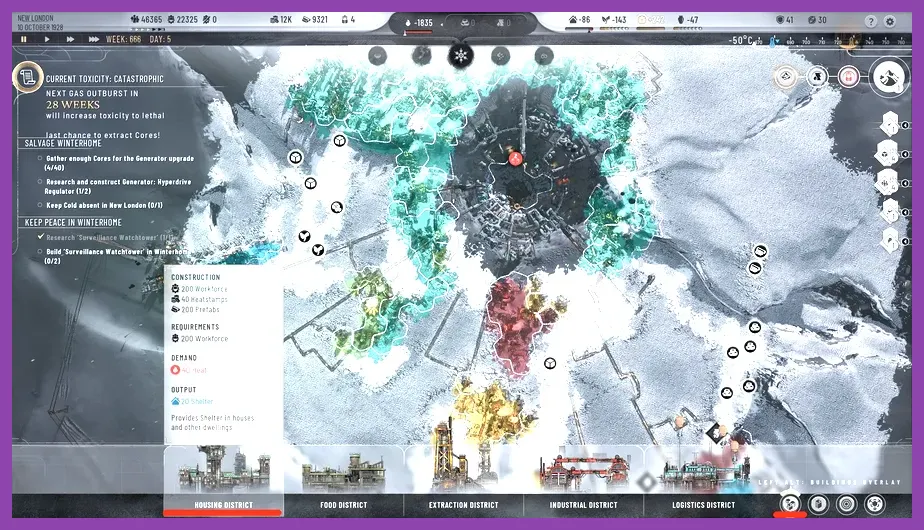924x530 pixels.
Task: Click the Gather enough Cores objective bullet
Action: [x=40, y=159]
